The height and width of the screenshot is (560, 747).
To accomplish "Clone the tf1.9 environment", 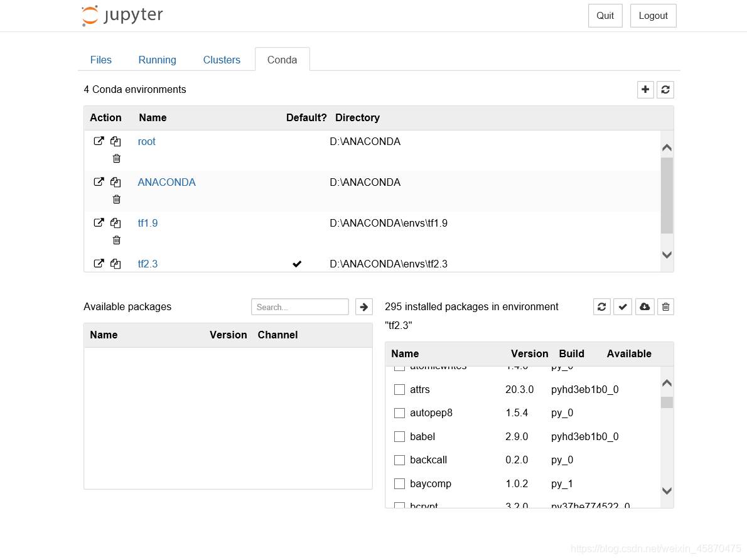I will tap(116, 223).
